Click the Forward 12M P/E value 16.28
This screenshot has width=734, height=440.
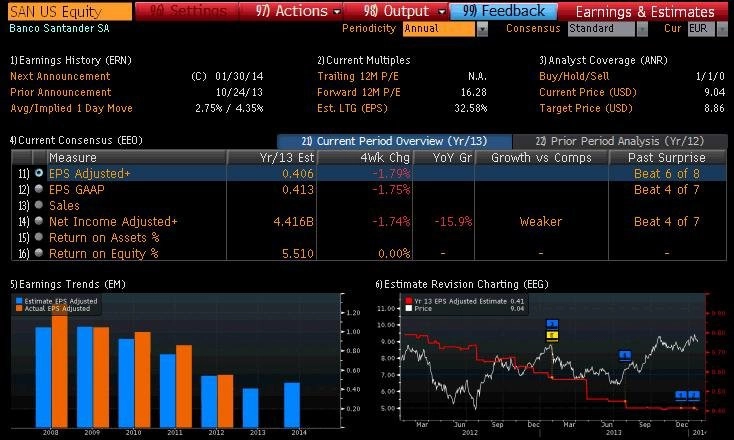point(474,92)
